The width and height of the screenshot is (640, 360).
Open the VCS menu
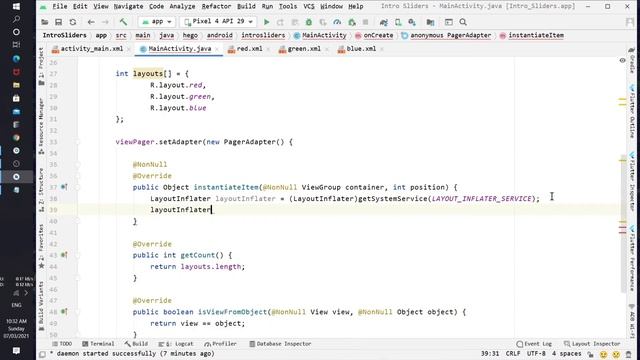click(x=309, y=7)
